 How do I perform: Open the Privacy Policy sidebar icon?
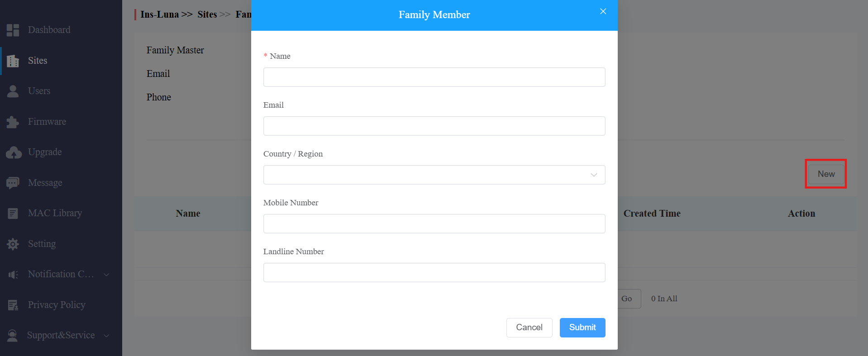click(13, 305)
